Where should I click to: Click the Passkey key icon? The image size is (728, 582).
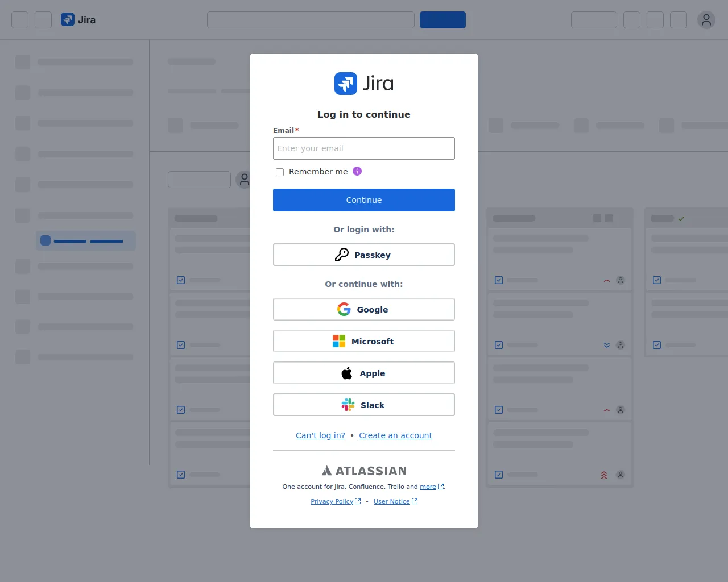pyautogui.click(x=342, y=255)
